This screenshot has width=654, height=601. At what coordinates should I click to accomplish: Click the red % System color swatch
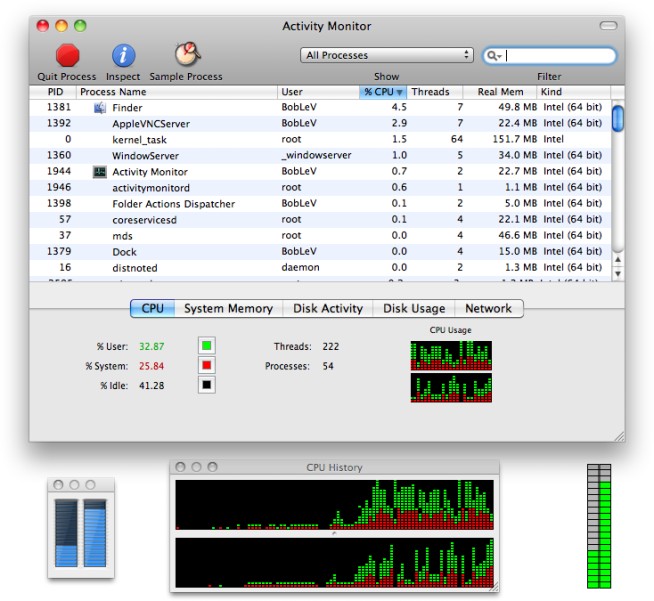(x=207, y=366)
